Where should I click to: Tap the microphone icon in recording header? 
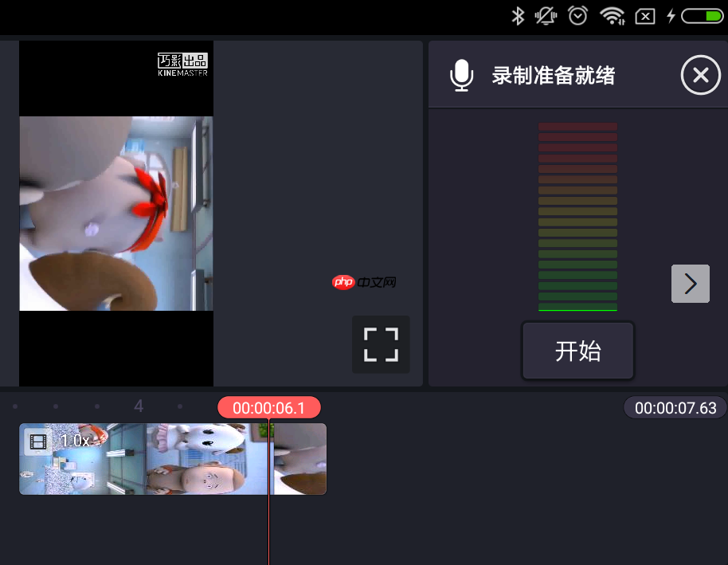pyautogui.click(x=461, y=75)
